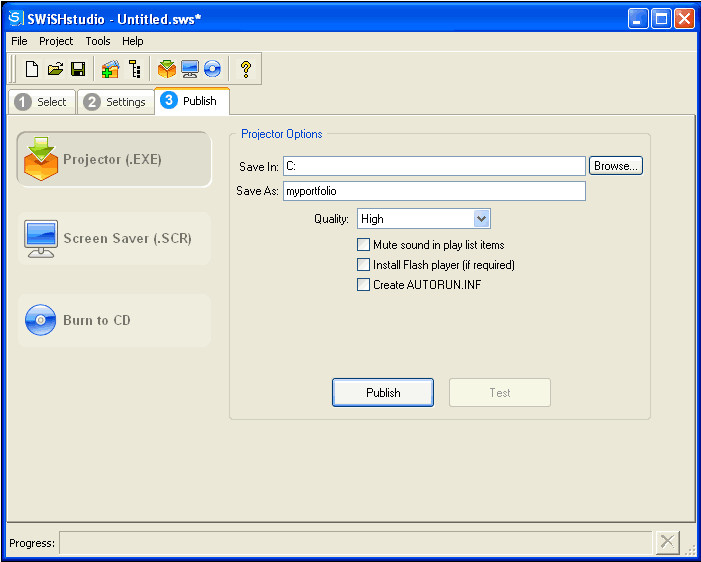Screen dimensions: 701x562
Task: Click the Save In path field
Action: click(x=434, y=166)
